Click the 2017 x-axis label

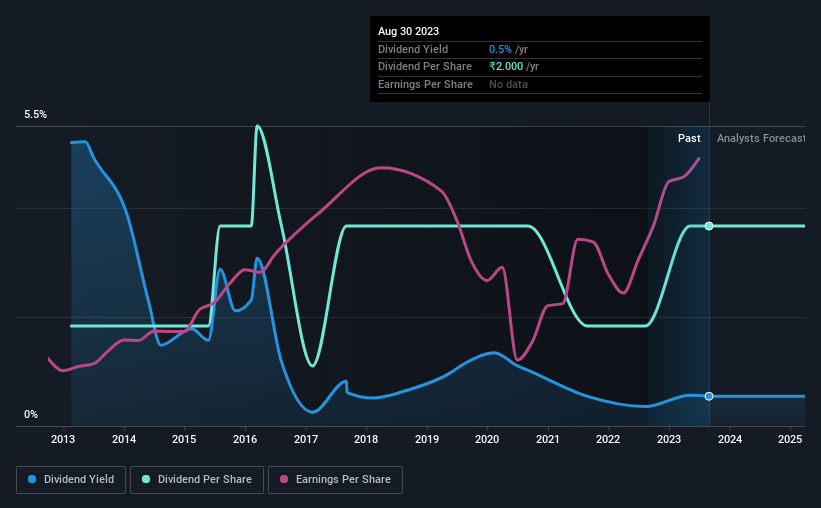click(x=306, y=439)
